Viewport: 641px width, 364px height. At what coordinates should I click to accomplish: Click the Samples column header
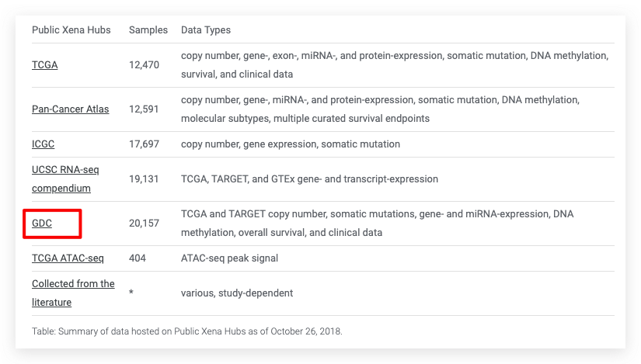coord(148,30)
